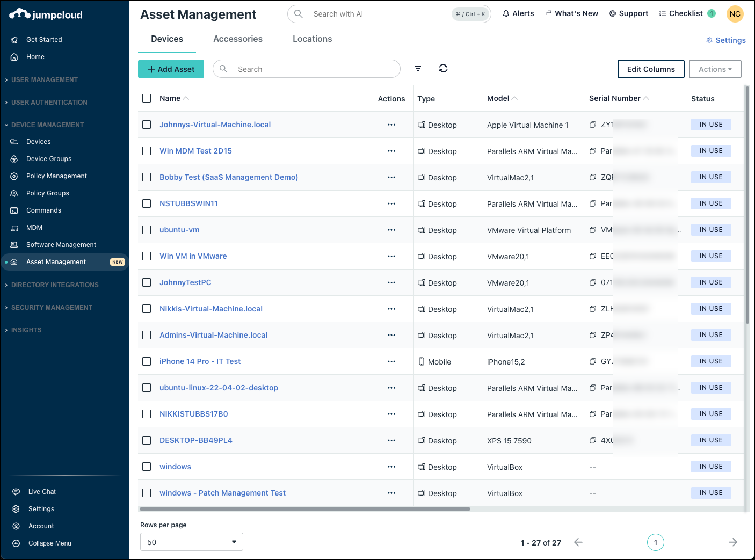
Task: Open Asset Management in sidebar
Action: coord(64,262)
